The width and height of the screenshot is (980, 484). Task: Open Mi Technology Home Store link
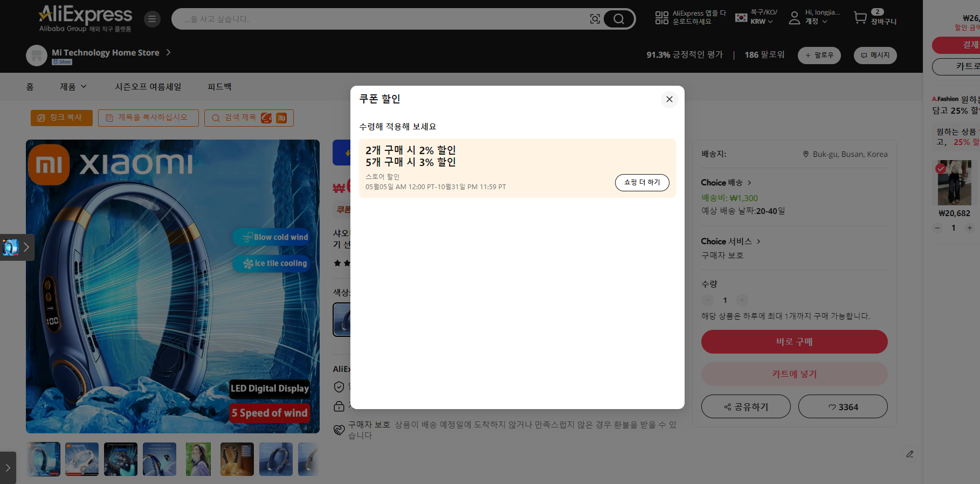tap(106, 53)
